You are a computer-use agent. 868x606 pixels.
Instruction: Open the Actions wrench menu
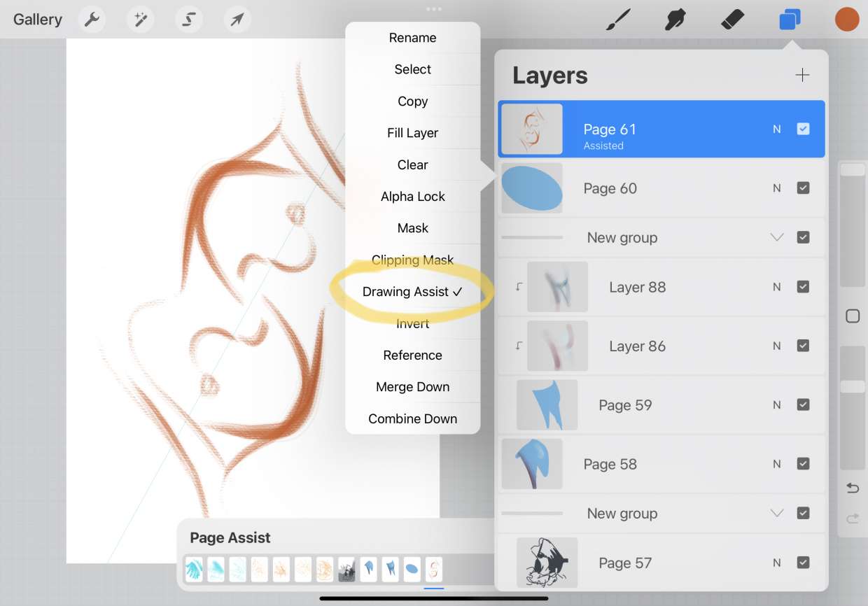pyautogui.click(x=92, y=20)
